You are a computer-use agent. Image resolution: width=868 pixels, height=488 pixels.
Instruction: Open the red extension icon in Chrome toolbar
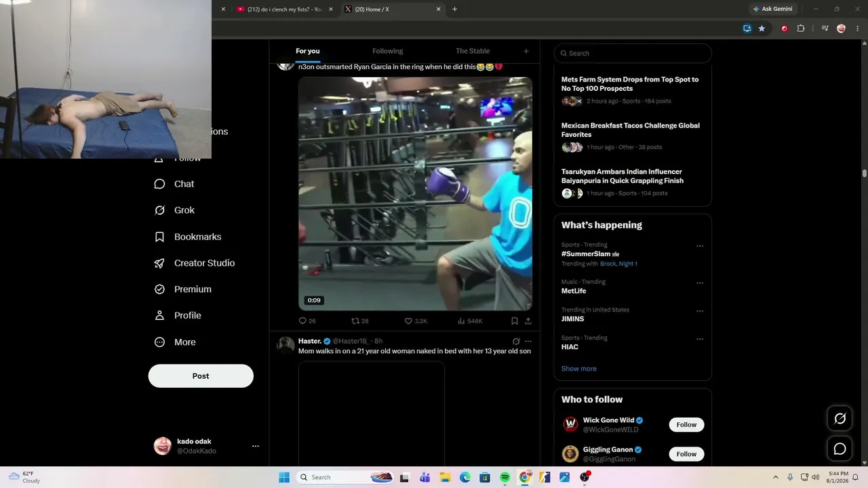785,28
